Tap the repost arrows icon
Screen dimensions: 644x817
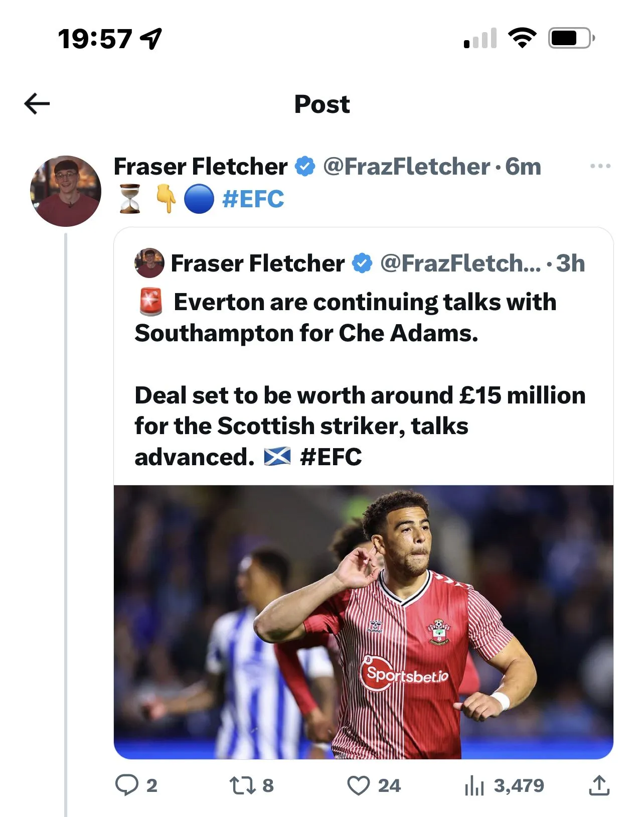[x=242, y=785]
